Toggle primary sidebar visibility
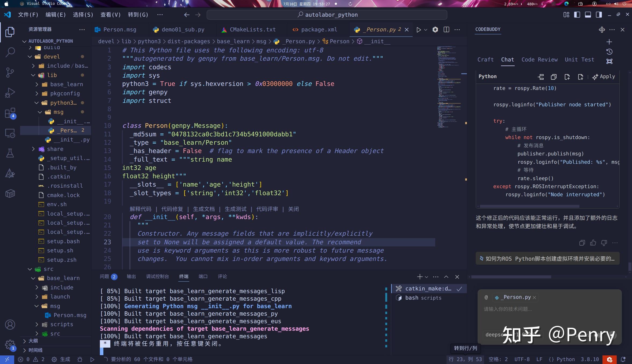 [x=577, y=15]
